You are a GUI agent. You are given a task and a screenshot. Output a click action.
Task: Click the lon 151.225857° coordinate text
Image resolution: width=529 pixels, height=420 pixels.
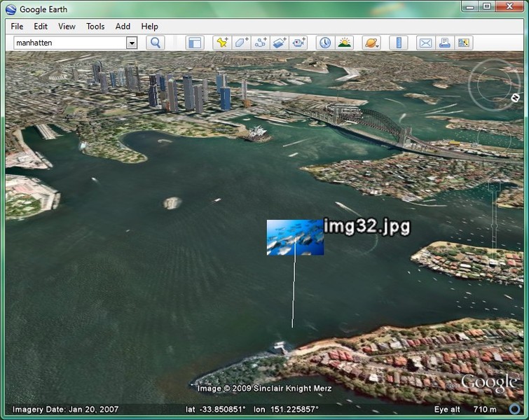[x=286, y=409]
